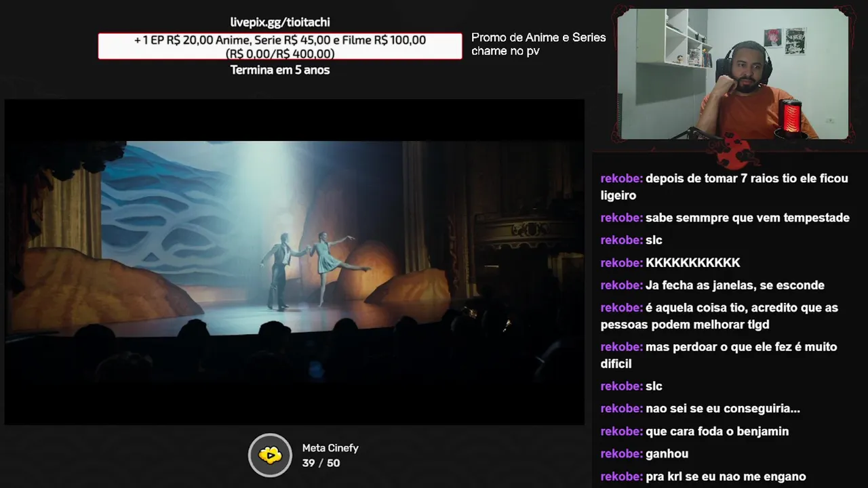This screenshot has height=488, width=868.
Task: Click chat message "nao sei se eu conseguiria..."
Action: (723, 409)
